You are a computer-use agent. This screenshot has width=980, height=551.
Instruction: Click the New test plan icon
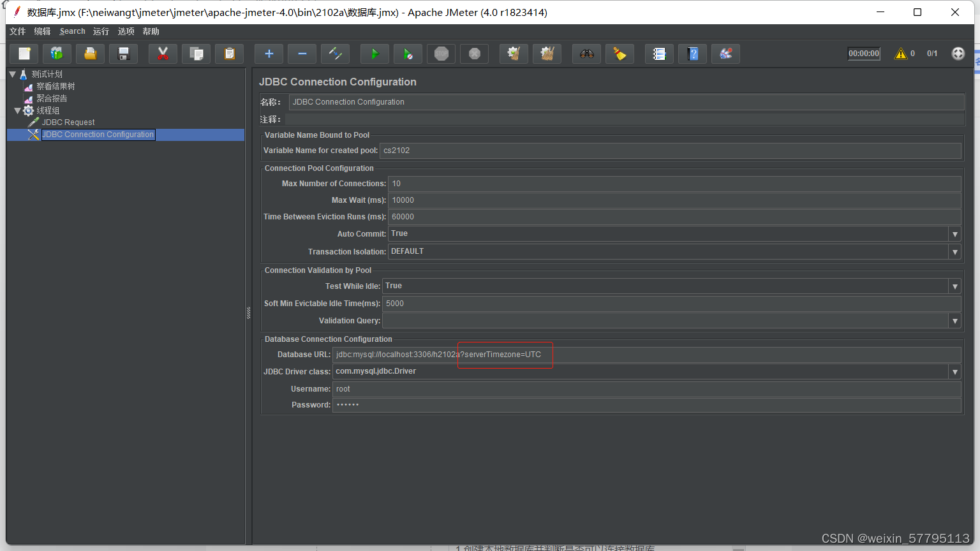(24, 54)
